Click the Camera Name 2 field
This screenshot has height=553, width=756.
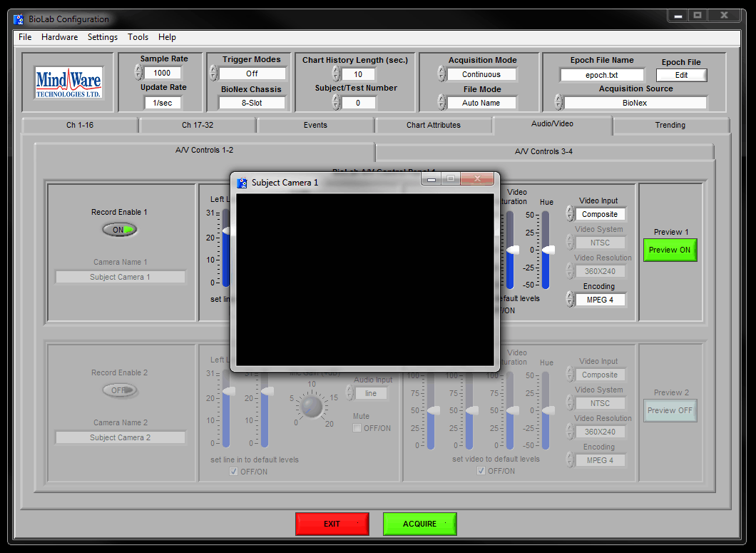pyautogui.click(x=120, y=437)
